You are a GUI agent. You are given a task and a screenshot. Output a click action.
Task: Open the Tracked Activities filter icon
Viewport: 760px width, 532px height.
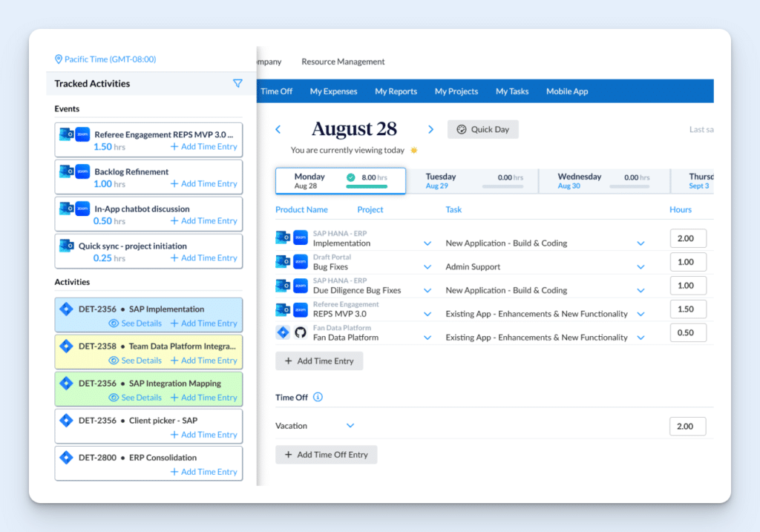coord(237,83)
